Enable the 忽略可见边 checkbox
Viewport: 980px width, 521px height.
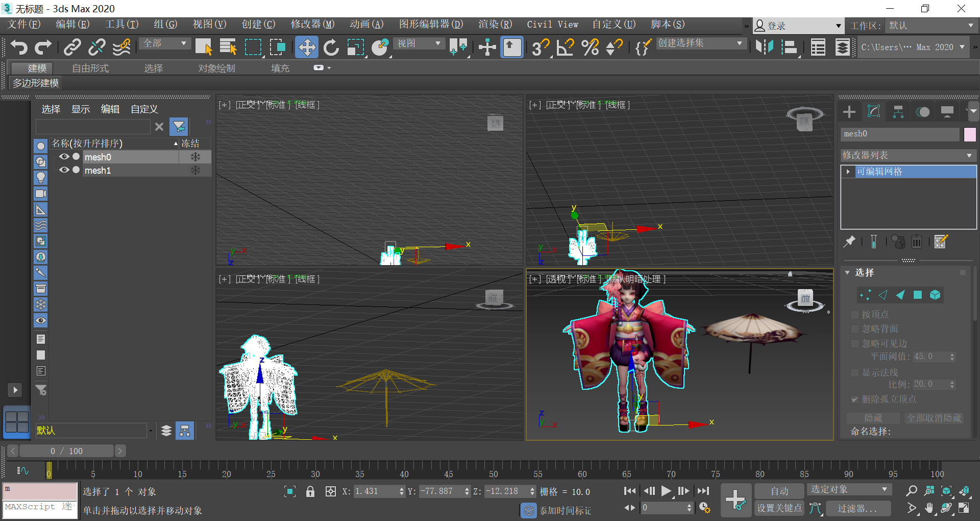point(855,344)
